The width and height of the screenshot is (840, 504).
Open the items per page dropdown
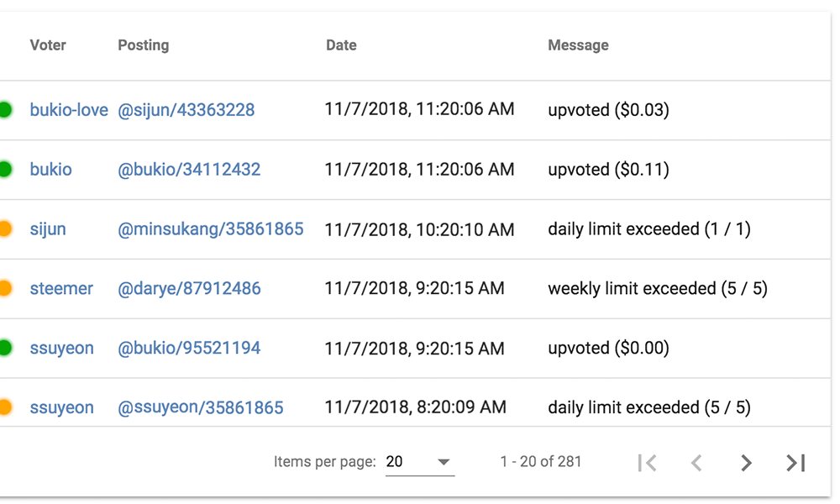(419, 462)
